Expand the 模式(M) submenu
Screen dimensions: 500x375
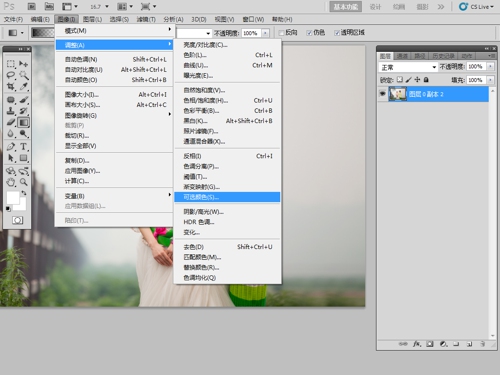click(114, 31)
